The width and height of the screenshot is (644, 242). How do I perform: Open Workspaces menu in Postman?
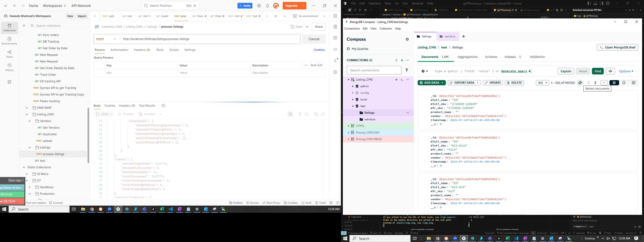(54, 6)
